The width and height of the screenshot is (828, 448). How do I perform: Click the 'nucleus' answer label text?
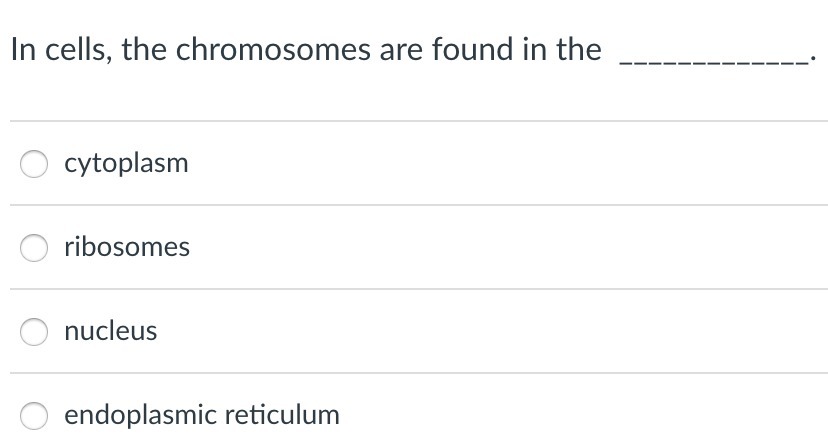pyautogui.click(x=111, y=331)
